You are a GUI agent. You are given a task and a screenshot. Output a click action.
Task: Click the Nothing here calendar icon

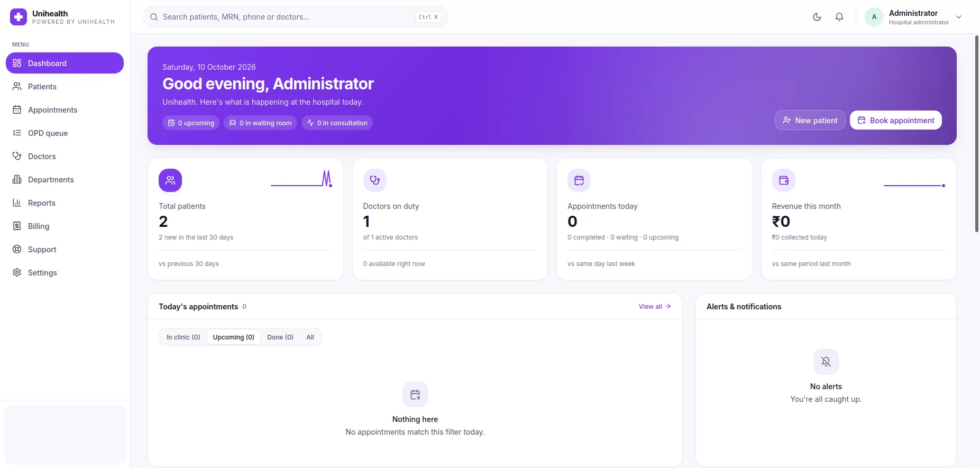pos(415,394)
